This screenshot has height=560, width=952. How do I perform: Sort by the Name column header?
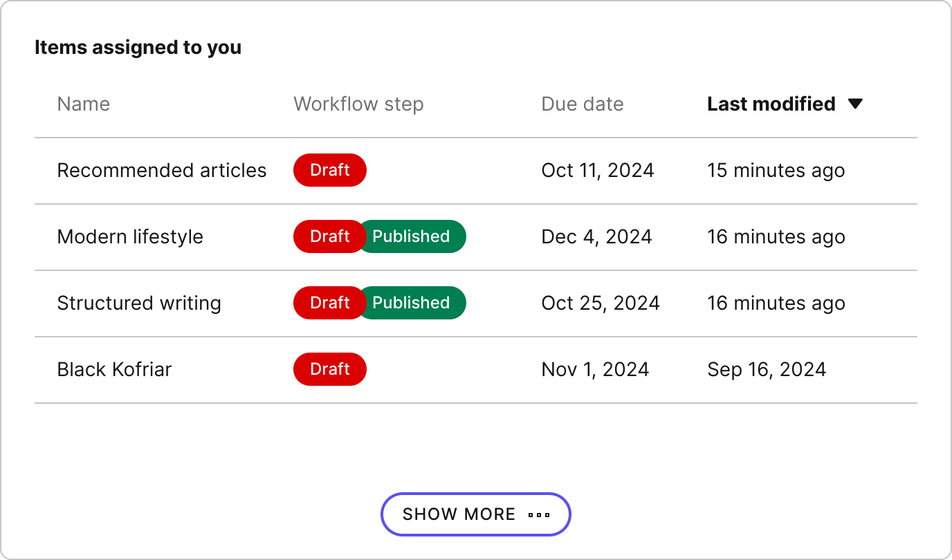point(83,104)
